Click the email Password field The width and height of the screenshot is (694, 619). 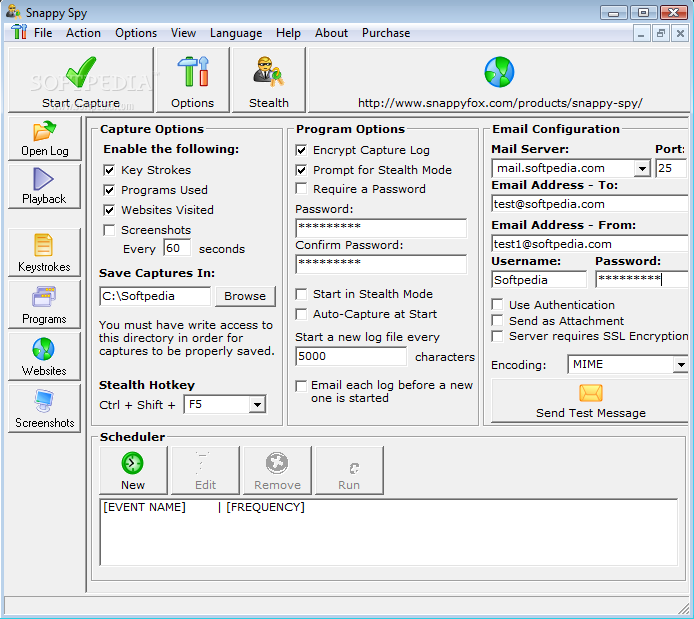pyautogui.click(x=641, y=280)
